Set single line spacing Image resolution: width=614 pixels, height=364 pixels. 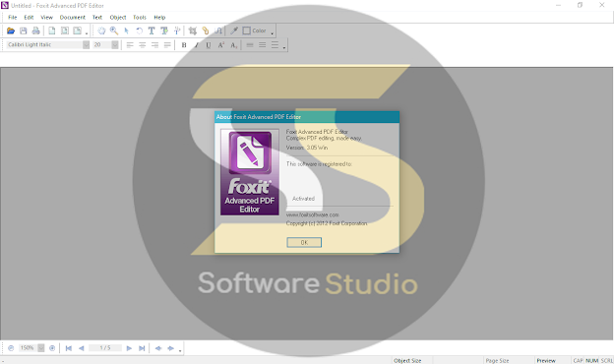[x=250, y=45]
